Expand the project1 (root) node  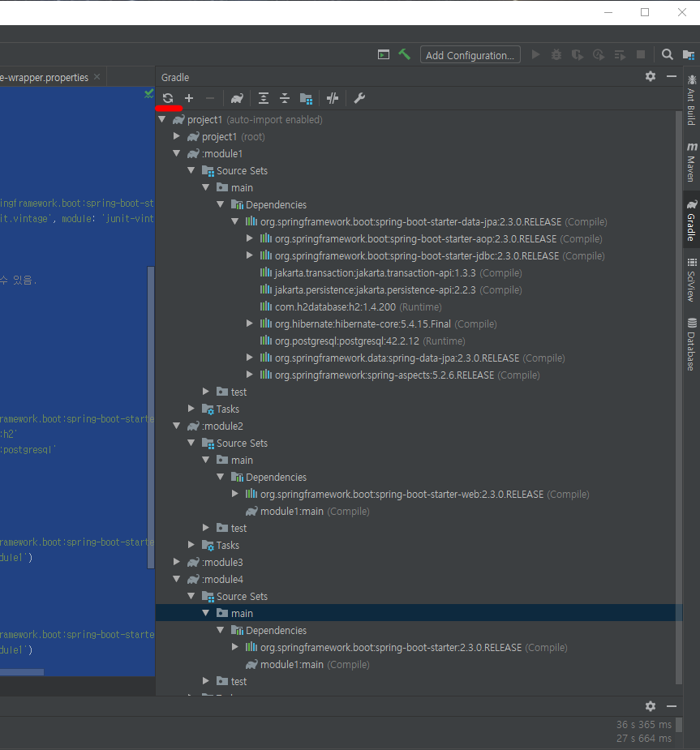pyautogui.click(x=177, y=136)
